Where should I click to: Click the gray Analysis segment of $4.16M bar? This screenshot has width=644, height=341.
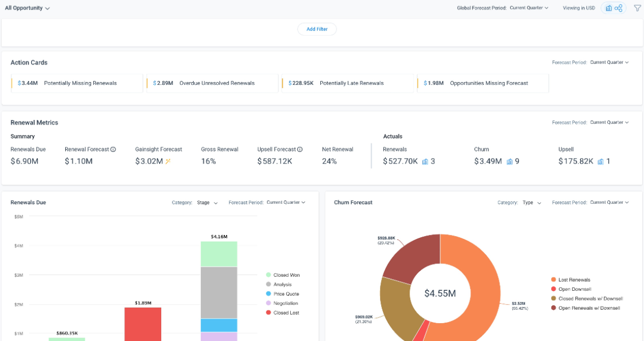[219, 292]
